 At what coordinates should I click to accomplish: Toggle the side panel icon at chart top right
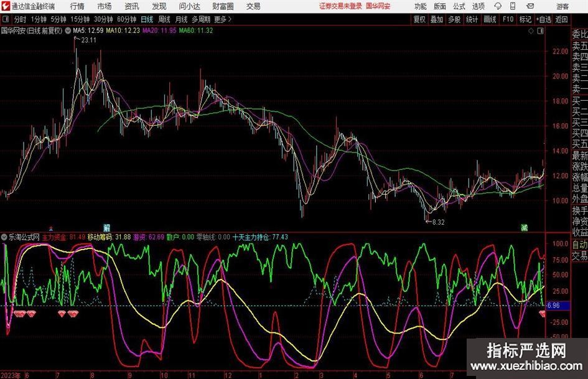click(540, 31)
